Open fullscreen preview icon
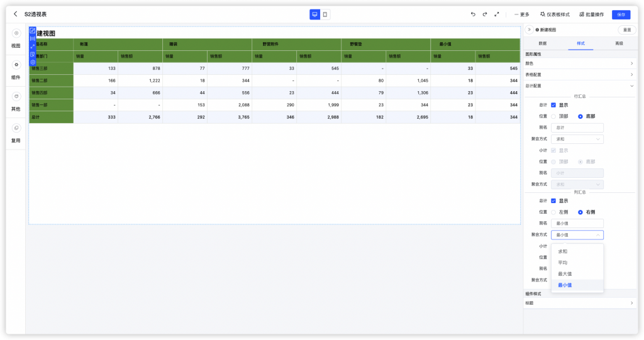 [497, 14]
